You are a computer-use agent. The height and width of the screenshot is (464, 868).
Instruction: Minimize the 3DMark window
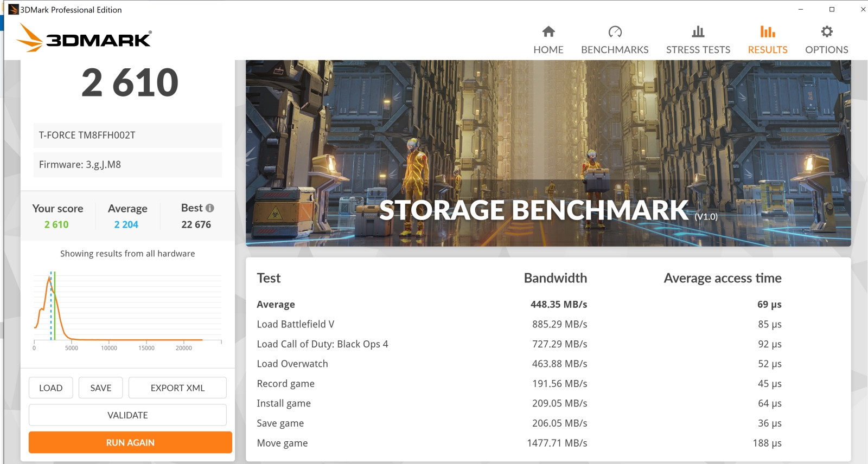coord(801,9)
